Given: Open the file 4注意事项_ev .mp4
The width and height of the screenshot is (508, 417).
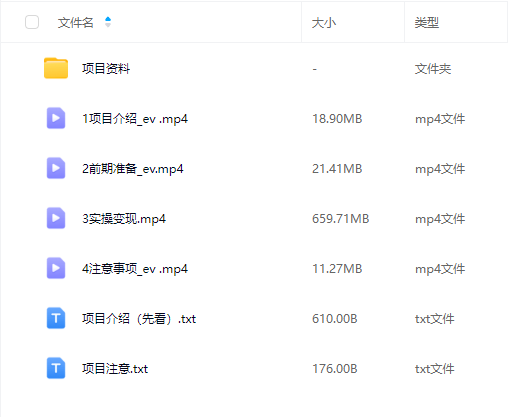Looking at the screenshot, I should pos(135,269).
